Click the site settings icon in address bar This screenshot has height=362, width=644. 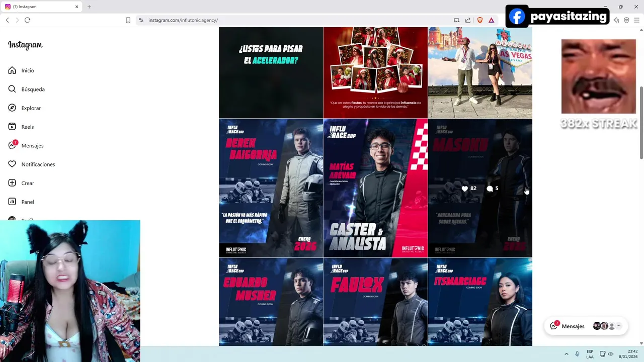pos(141,20)
